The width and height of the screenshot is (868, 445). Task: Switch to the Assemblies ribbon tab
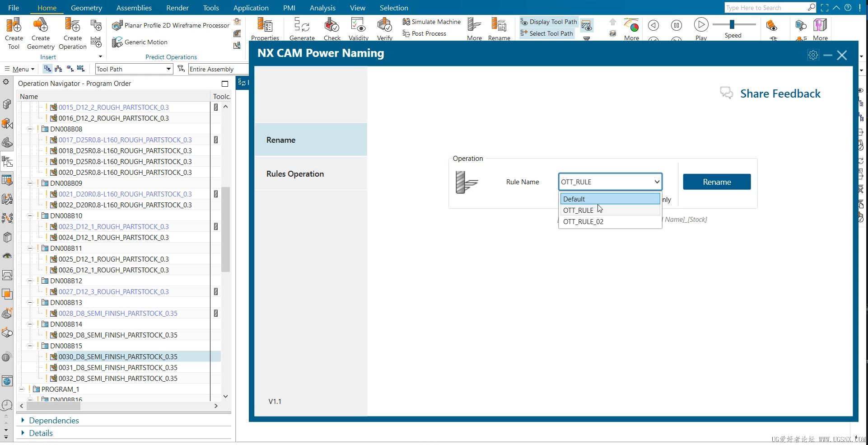pos(134,8)
